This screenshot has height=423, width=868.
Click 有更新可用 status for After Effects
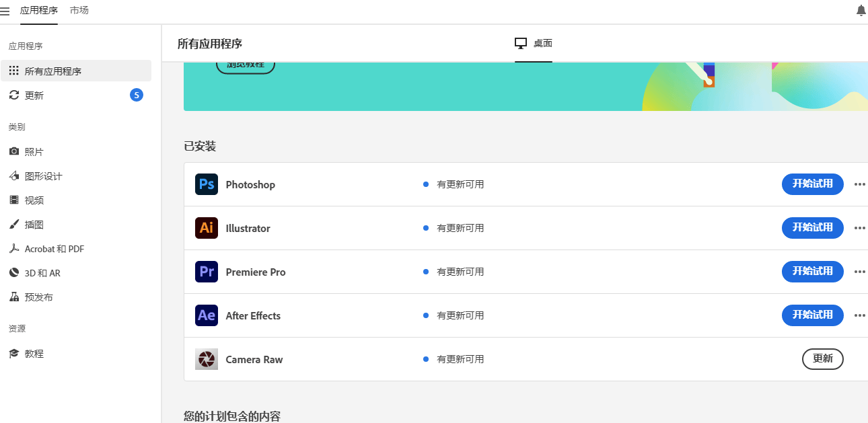point(460,315)
